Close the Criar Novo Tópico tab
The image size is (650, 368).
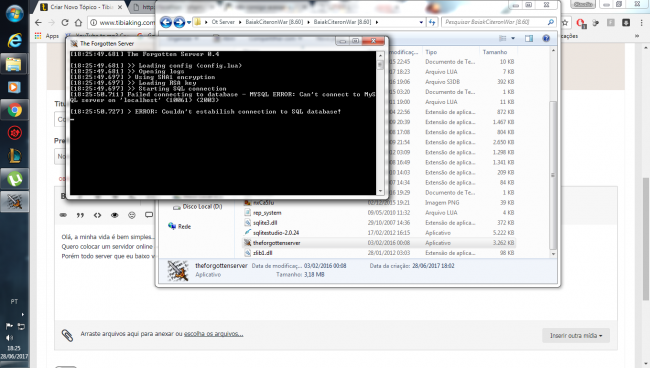(x=120, y=7)
